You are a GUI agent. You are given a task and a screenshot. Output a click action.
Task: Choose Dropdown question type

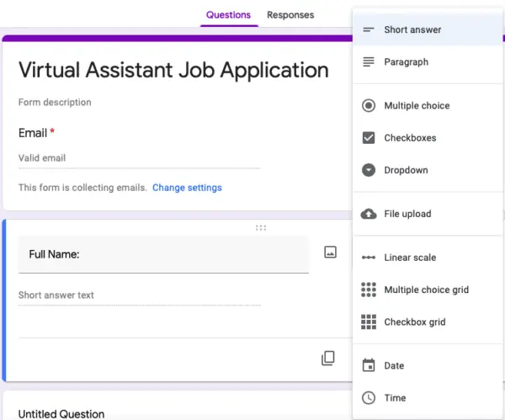coord(406,170)
